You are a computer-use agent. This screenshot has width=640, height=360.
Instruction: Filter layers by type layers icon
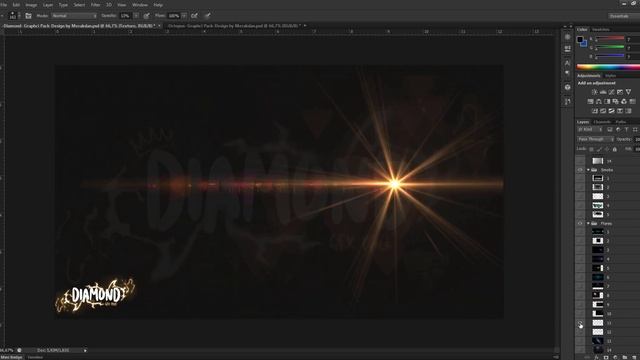coord(627,129)
